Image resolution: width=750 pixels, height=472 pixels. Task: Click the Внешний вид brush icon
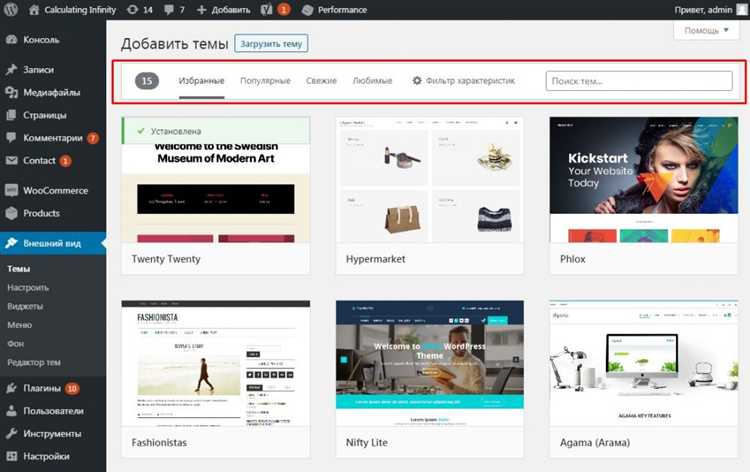[11, 243]
